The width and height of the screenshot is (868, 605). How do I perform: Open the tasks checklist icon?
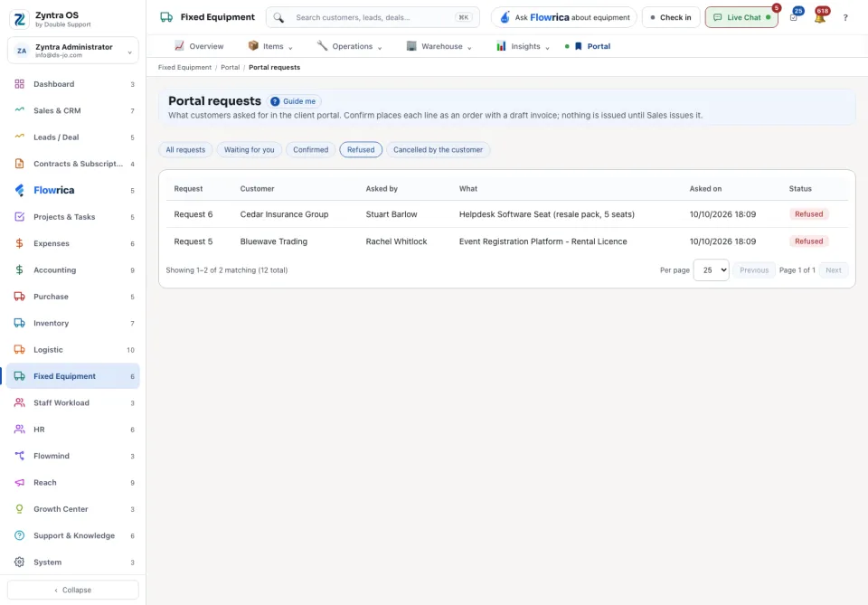794,18
